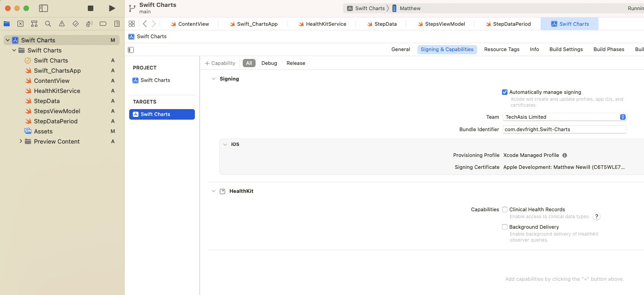Open the Team dropdown

(564, 117)
